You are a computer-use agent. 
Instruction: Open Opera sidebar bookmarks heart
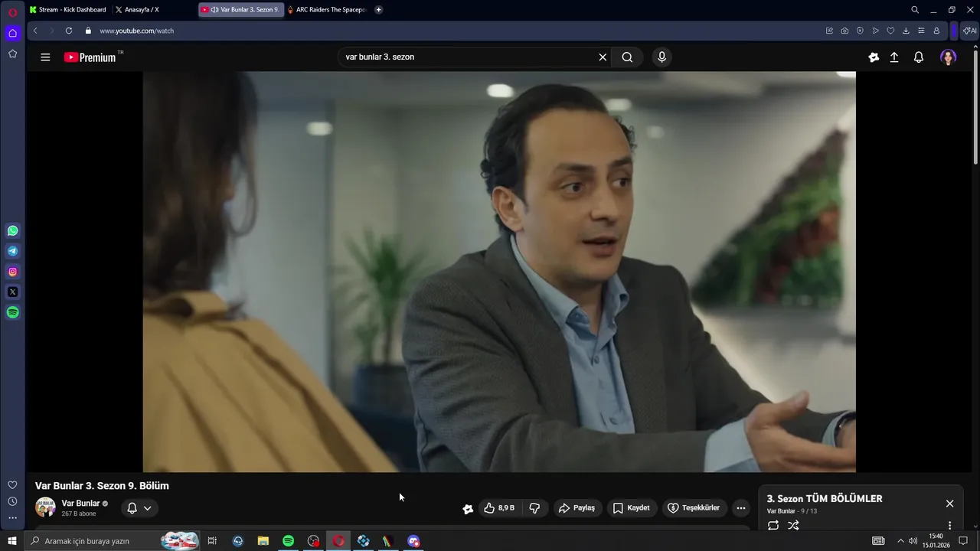click(12, 485)
